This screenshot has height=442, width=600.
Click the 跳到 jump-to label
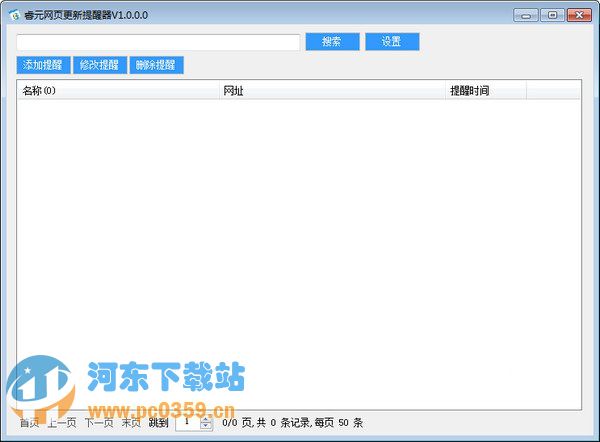coord(158,423)
